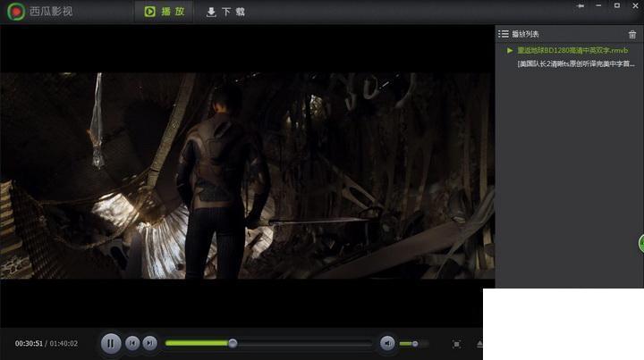Minimize the player window
This screenshot has width=644, height=360.
click(x=598, y=5)
